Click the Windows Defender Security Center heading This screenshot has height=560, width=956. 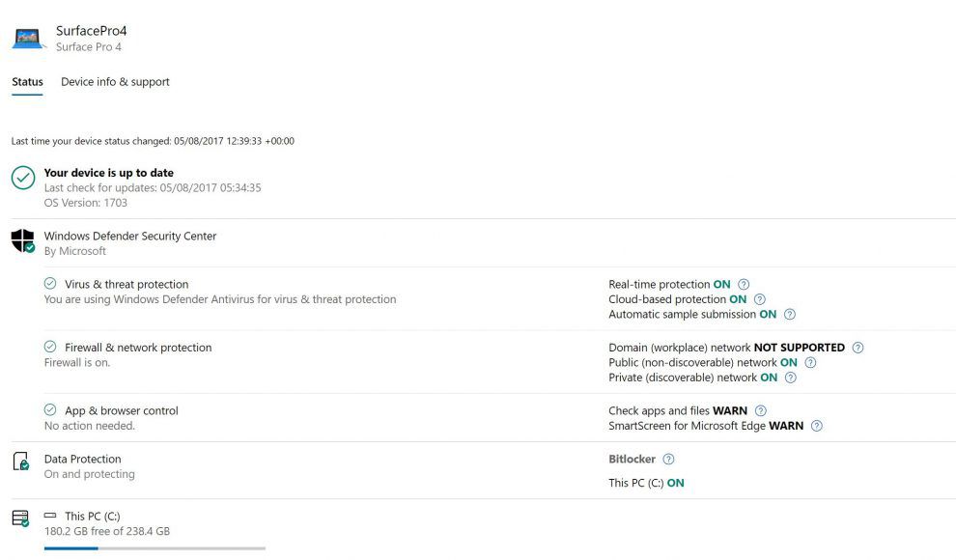pos(129,236)
